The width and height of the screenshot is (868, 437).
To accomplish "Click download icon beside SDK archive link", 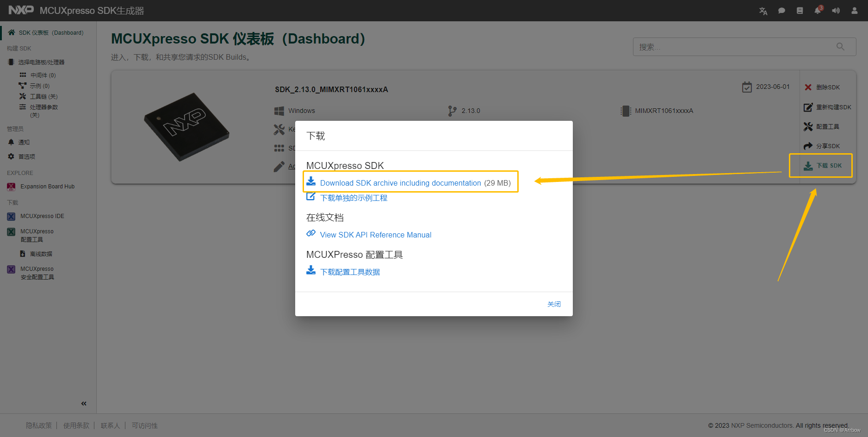I will (x=311, y=181).
